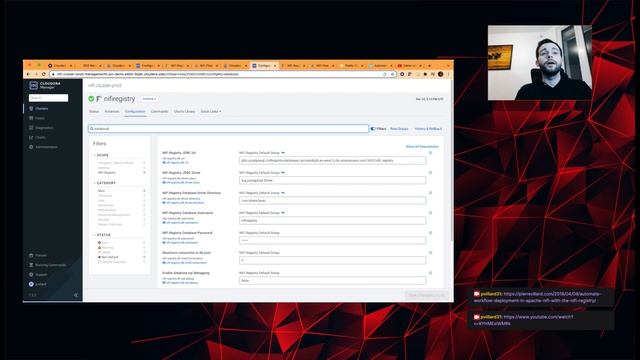Screen dimensions: 640x360
Task: Show help for Database Password
Action: pos(430,233)
